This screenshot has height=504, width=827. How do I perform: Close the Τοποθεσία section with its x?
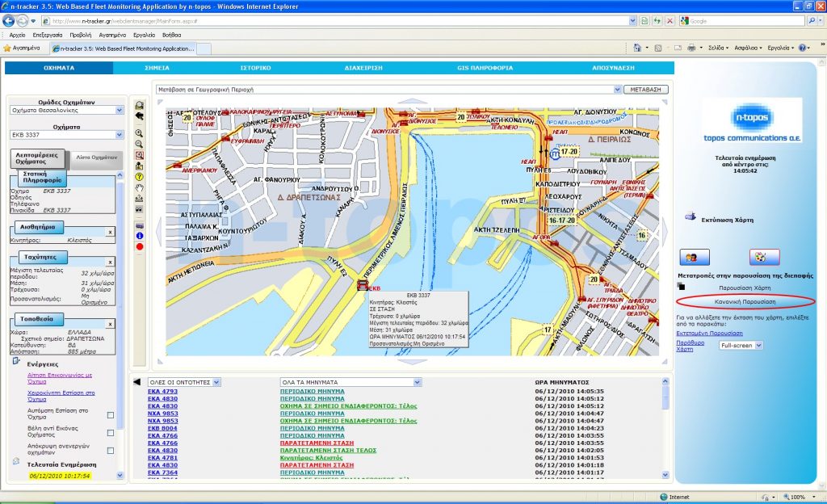pyautogui.click(x=110, y=324)
